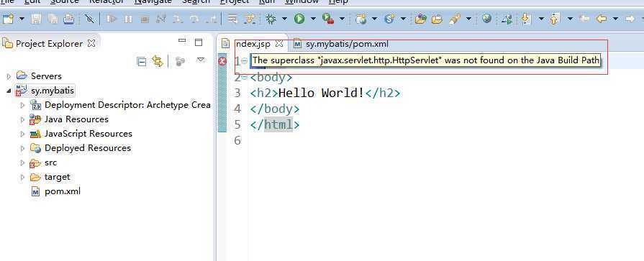The height and width of the screenshot is (261, 644).
Task: Click the Save All toolbar icon
Action: point(53,19)
